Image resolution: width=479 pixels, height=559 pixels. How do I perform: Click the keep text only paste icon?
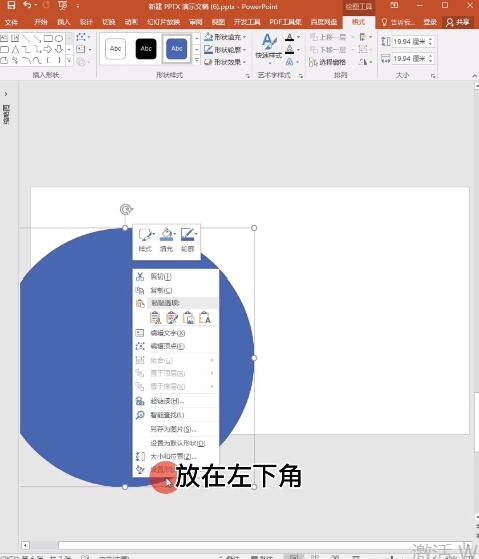(205, 317)
